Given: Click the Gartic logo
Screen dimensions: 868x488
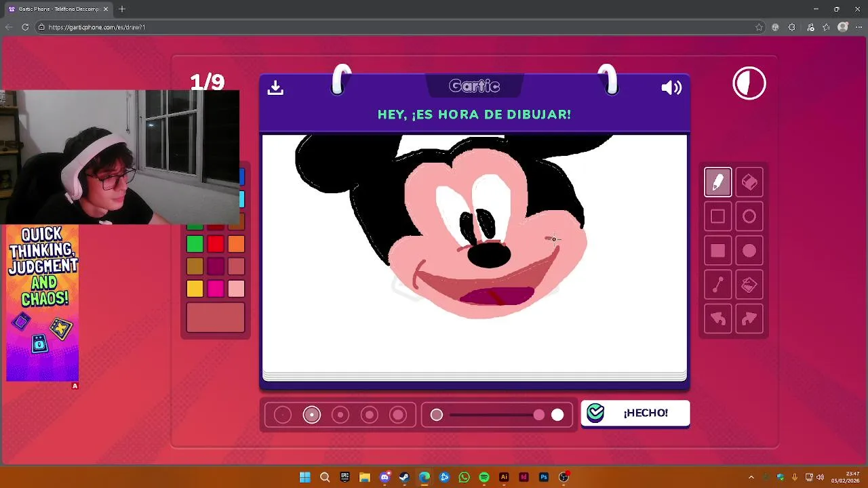Looking at the screenshot, I should tap(475, 86).
